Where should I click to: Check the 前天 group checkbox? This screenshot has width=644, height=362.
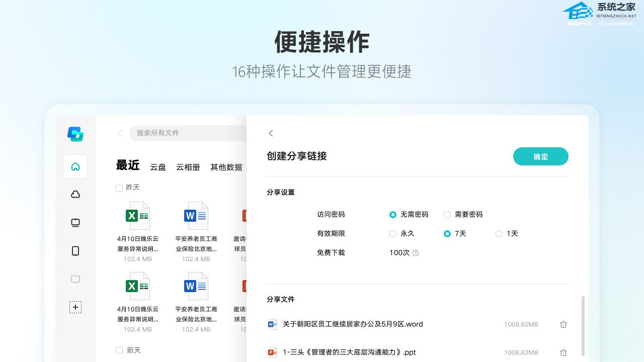click(x=119, y=350)
